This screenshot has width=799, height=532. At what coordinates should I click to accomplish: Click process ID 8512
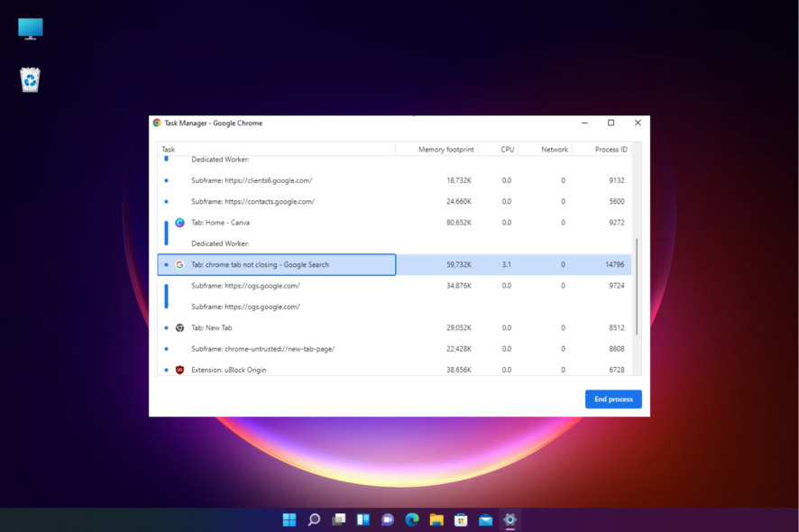[x=617, y=327]
